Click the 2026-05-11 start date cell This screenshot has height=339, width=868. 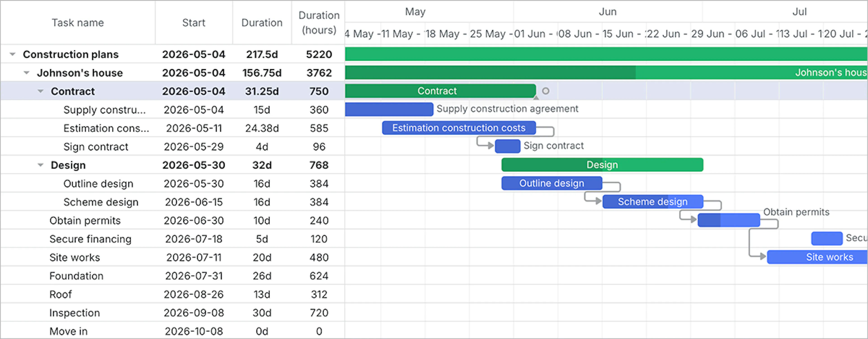pos(194,128)
